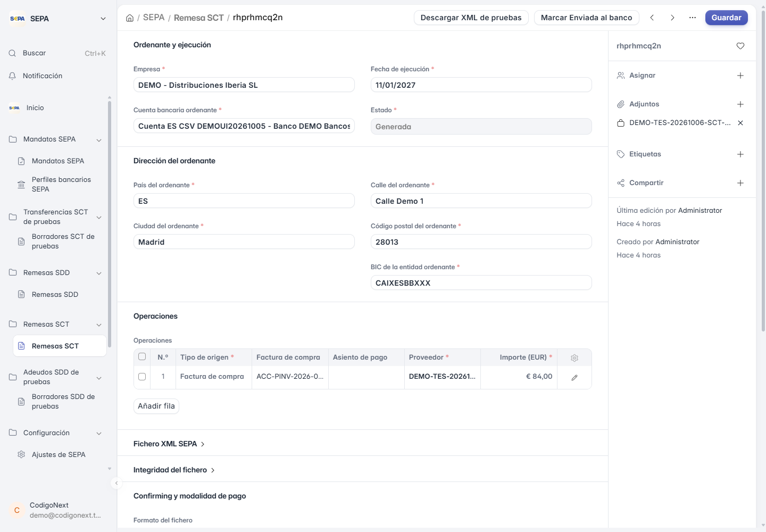Click the Fecha de ejecución date field
Viewport: 766px width, 532px height.
(x=481, y=85)
